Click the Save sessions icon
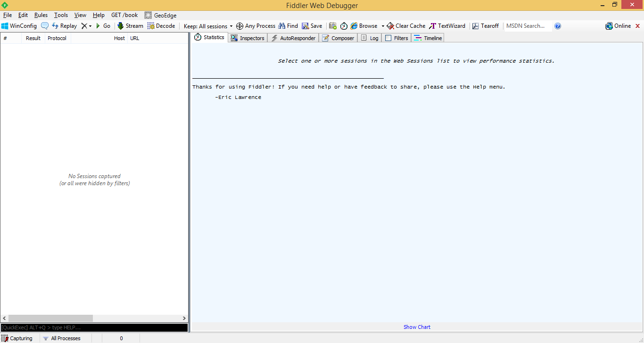The image size is (644, 343). tap(312, 26)
